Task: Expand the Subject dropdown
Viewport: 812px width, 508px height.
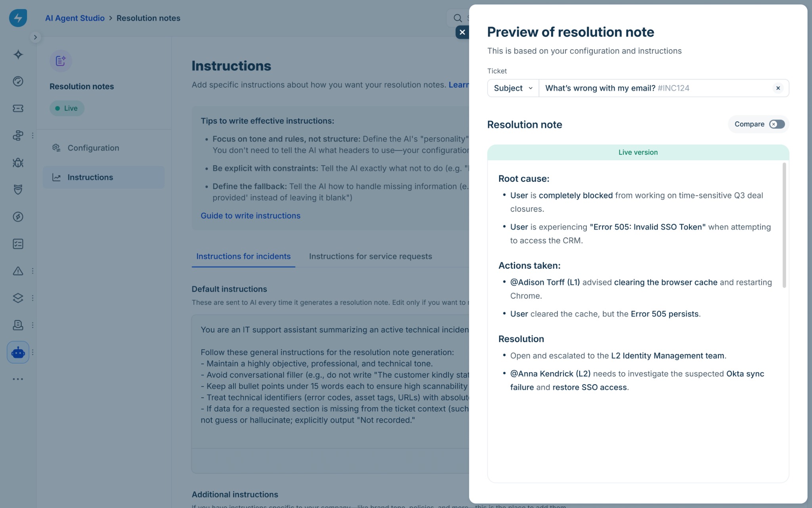Action: [513, 88]
